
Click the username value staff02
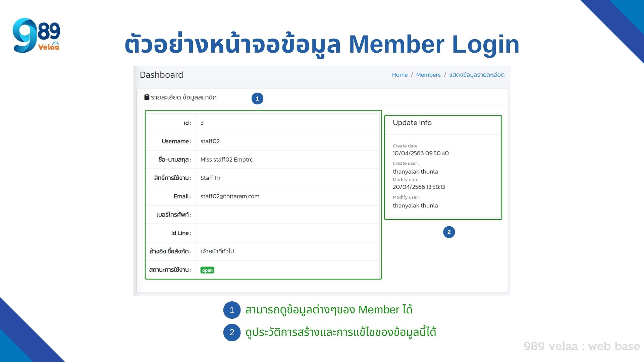(210, 141)
